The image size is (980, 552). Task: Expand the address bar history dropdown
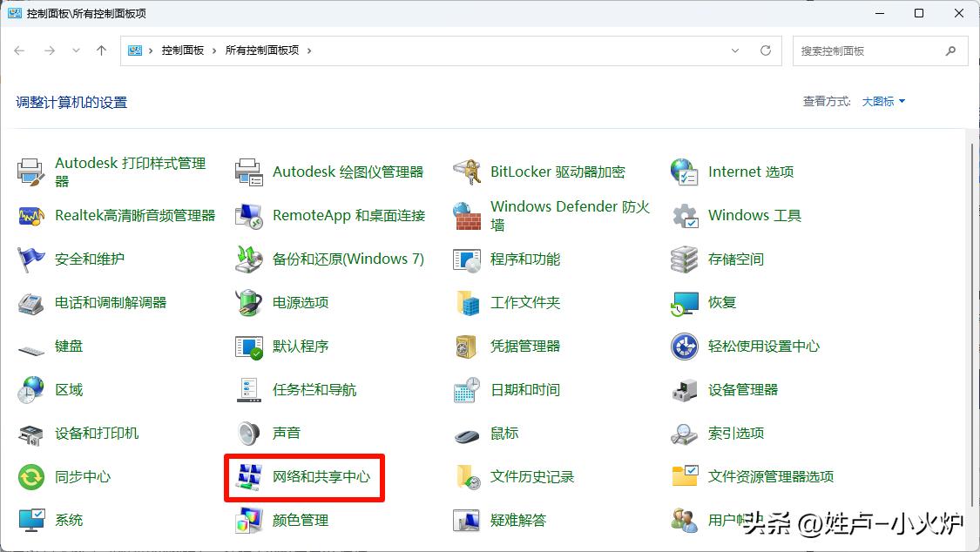coord(734,50)
